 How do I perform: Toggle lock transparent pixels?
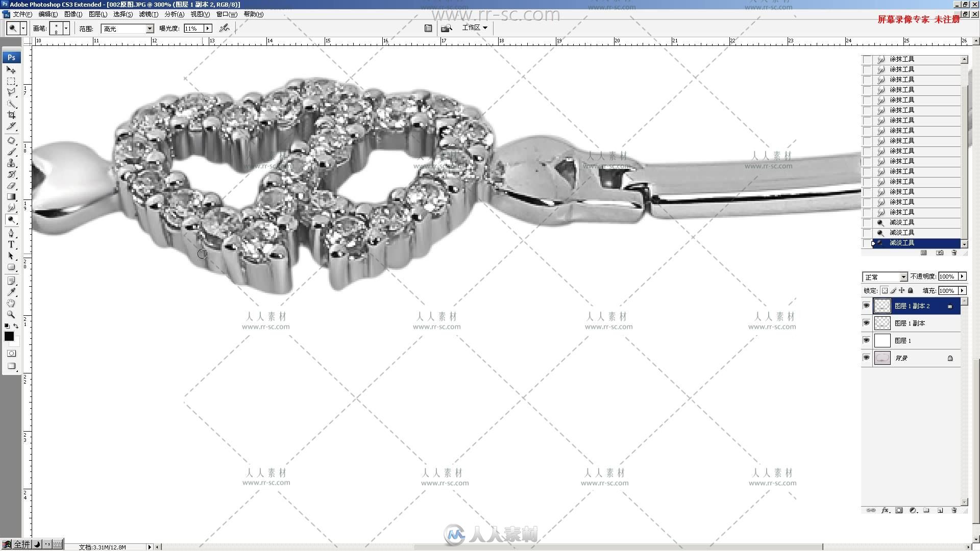coord(885,291)
